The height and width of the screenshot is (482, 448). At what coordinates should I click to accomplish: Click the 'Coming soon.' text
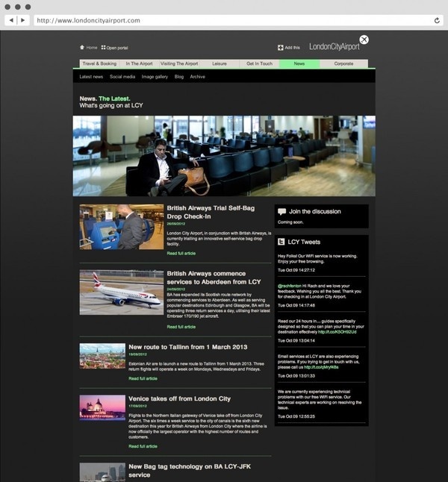point(290,222)
